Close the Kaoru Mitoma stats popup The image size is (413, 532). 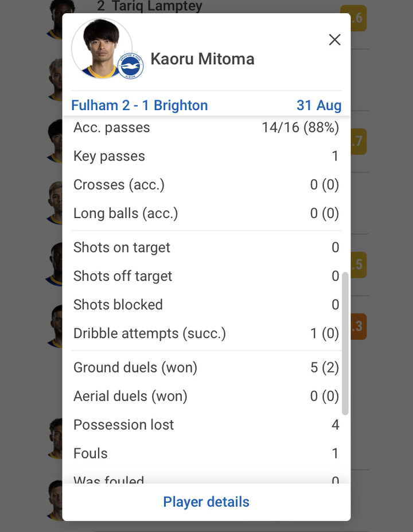click(334, 40)
